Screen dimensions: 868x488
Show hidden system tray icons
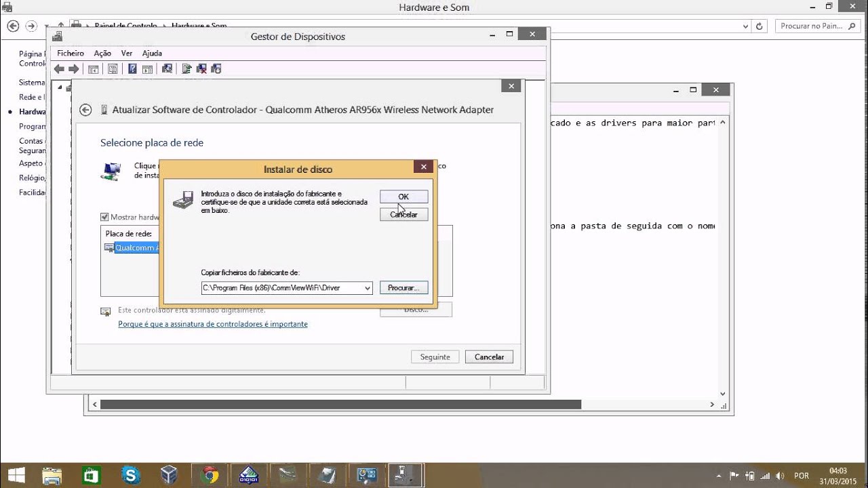pos(719,476)
